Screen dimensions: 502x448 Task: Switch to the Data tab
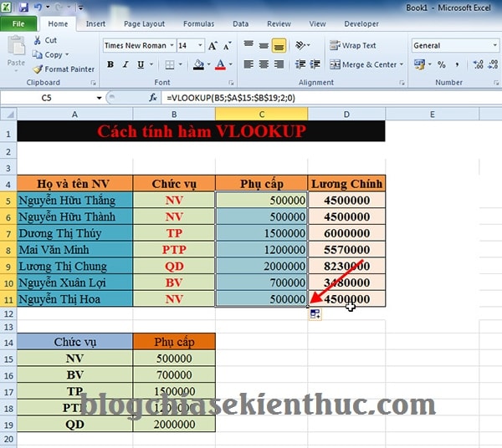(x=240, y=23)
